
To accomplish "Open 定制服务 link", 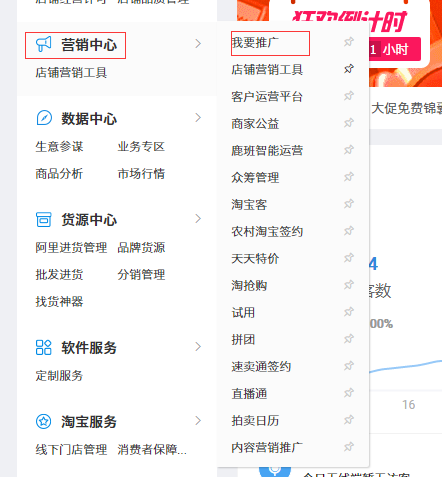I will (x=59, y=376).
